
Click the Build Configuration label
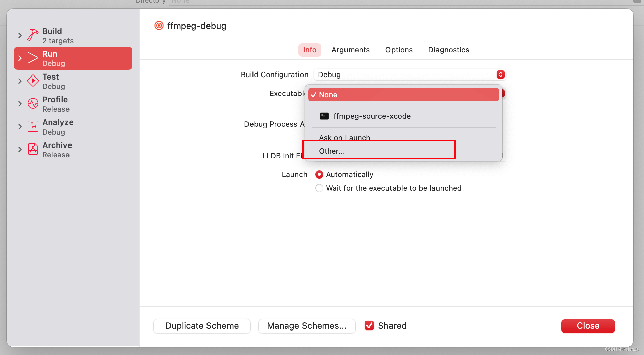[x=275, y=74]
